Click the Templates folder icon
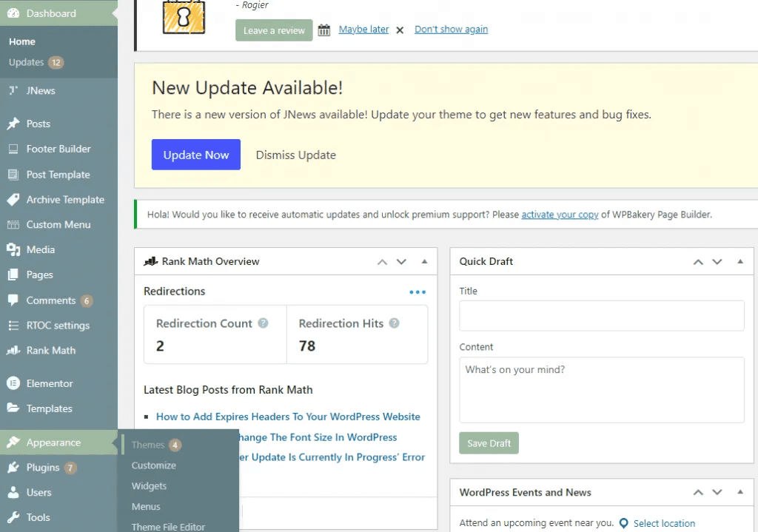 [x=13, y=408]
